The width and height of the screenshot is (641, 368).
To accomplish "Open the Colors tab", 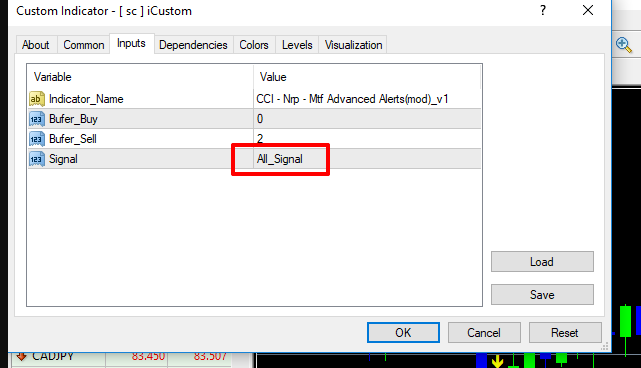I will pyautogui.click(x=254, y=45).
